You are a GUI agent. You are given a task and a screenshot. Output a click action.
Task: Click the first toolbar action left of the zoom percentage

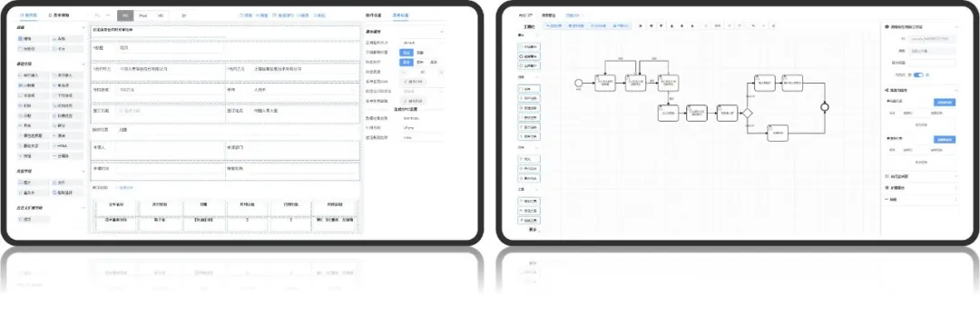[706, 25]
